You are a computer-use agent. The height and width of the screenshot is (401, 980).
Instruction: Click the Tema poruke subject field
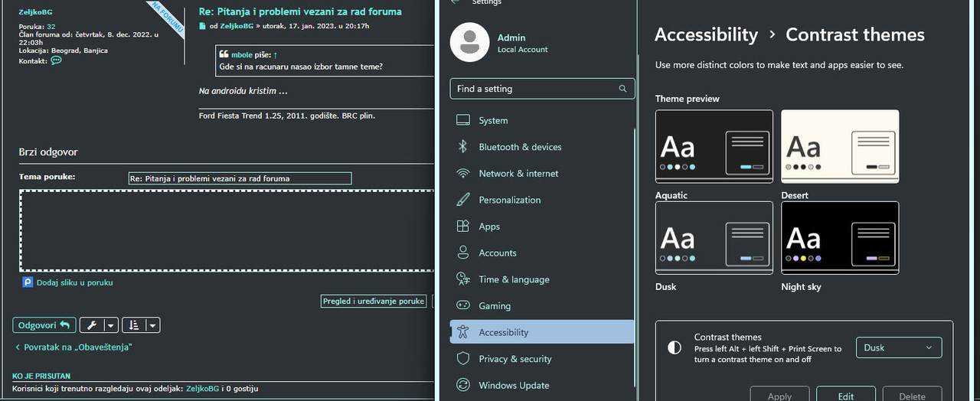pyautogui.click(x=240, y=178)
